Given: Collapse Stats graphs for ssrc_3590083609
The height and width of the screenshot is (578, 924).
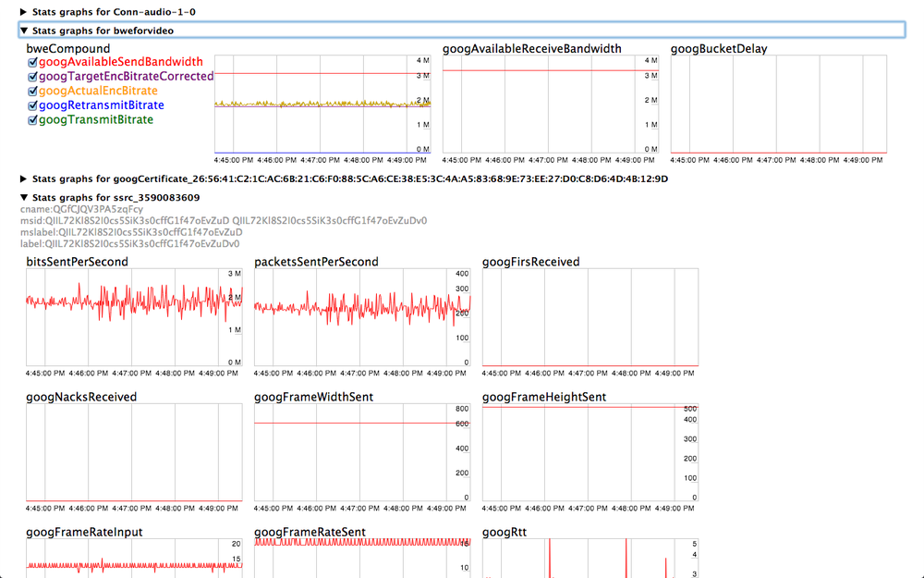Looking at the screenshot, I should 23,196.
